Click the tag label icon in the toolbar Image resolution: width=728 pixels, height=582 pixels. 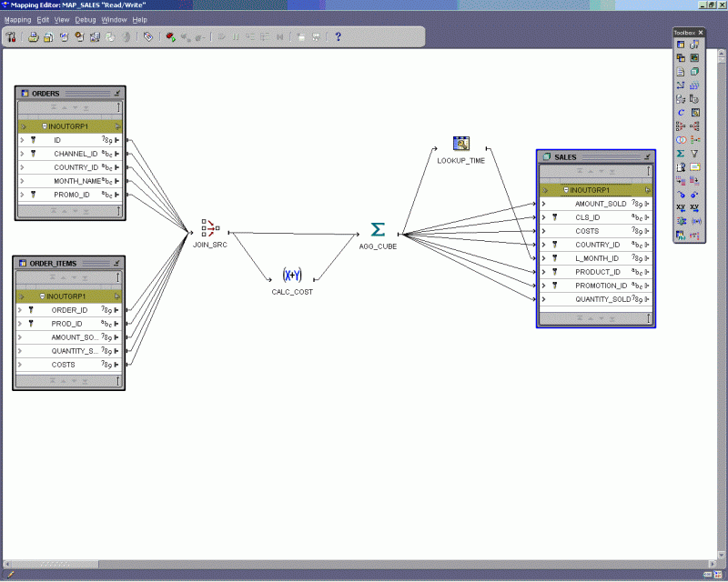pyautogui.click(x=148, y=36)
